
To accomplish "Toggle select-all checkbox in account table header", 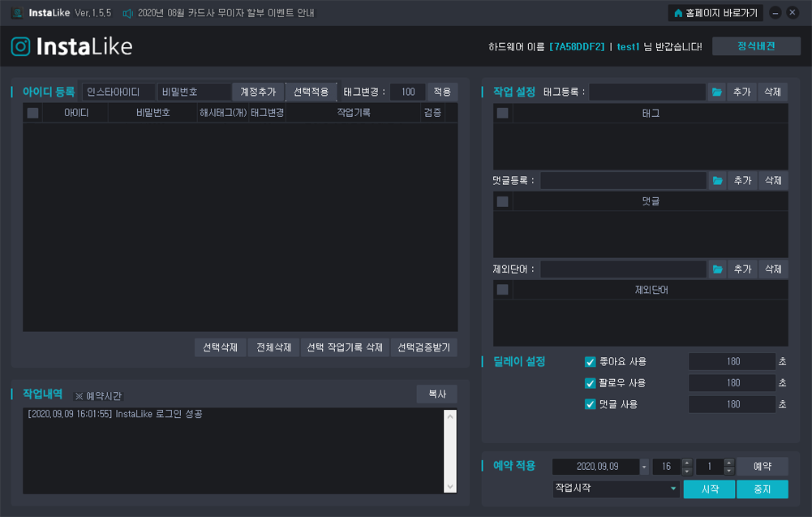I will tap(32, 113).
